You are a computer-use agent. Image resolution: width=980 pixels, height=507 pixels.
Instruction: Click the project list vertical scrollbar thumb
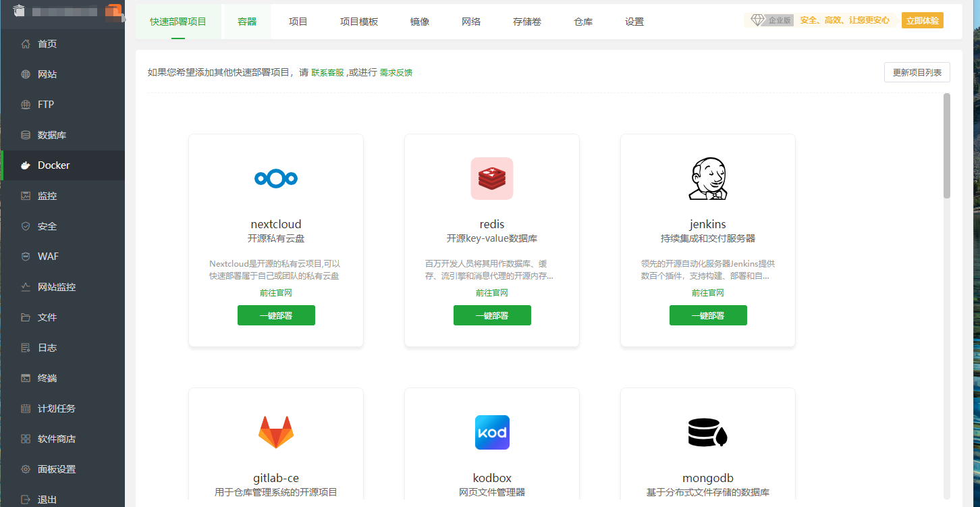click(x=947, y=146)
